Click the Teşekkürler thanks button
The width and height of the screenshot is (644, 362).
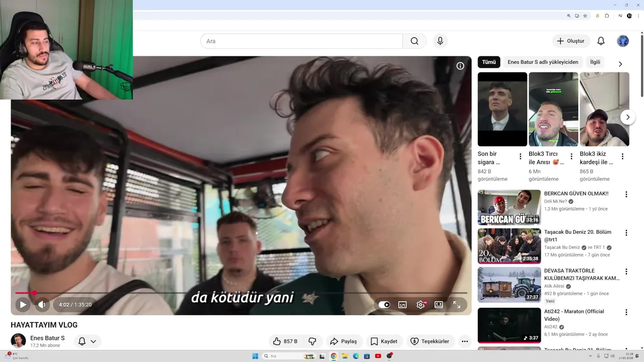(430, 341)
